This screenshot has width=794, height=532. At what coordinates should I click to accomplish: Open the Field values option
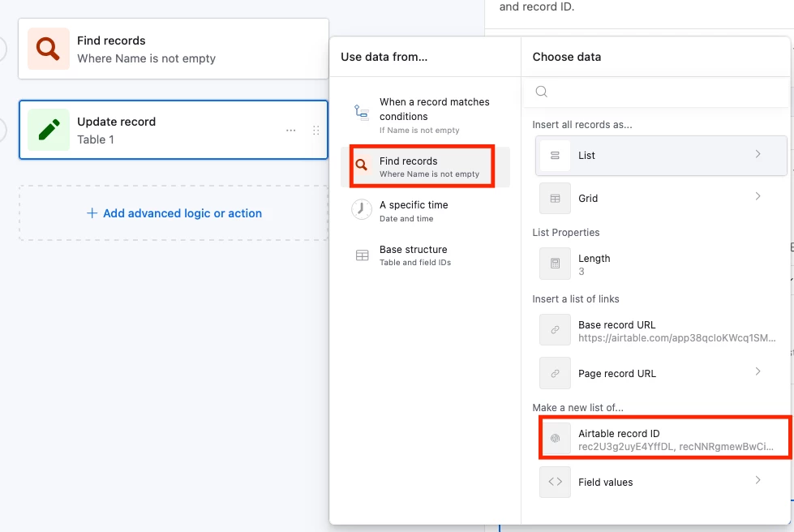tap(661, 482)
